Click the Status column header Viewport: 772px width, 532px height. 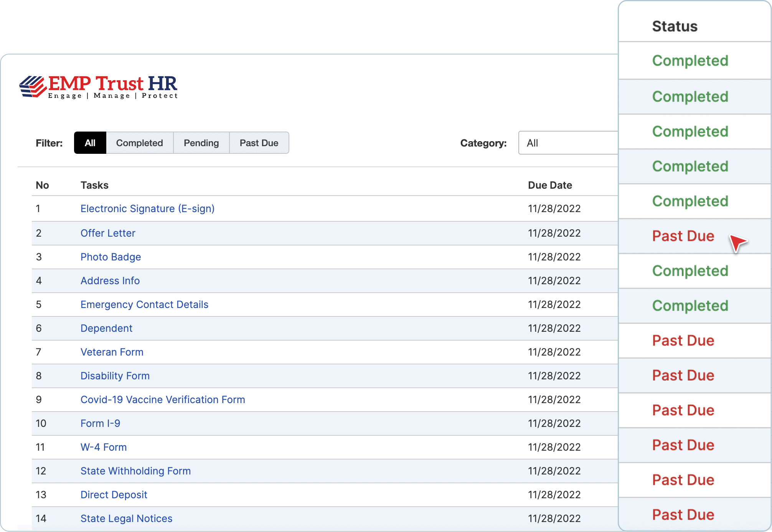coord(675,26)
